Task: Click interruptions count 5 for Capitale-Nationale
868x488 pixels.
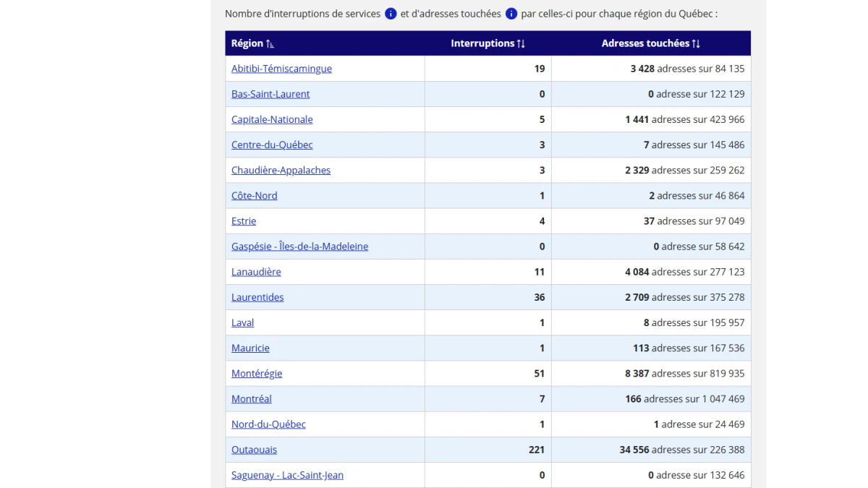Action: pos(542,119)
